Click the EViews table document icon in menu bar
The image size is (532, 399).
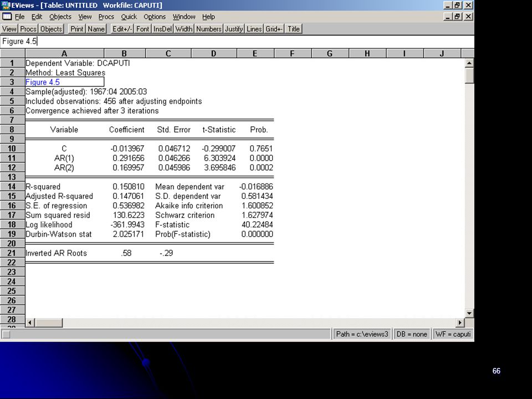(7, 16)
